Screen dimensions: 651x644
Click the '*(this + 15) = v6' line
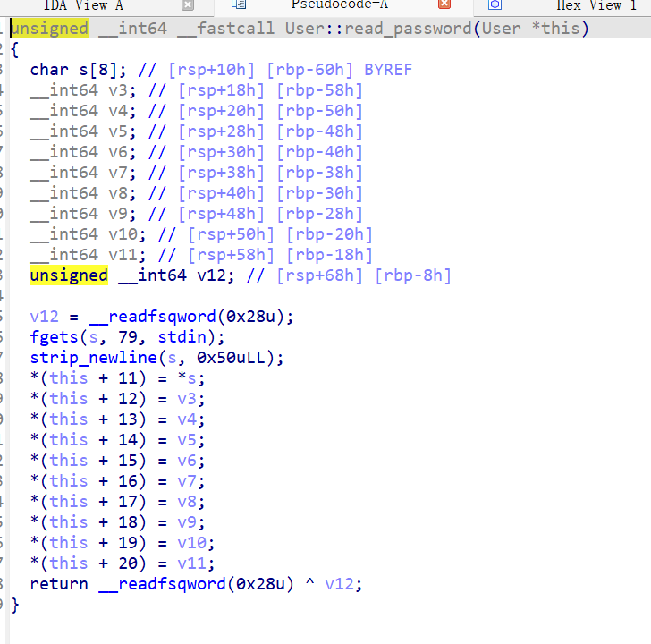[x=117, y=461]
